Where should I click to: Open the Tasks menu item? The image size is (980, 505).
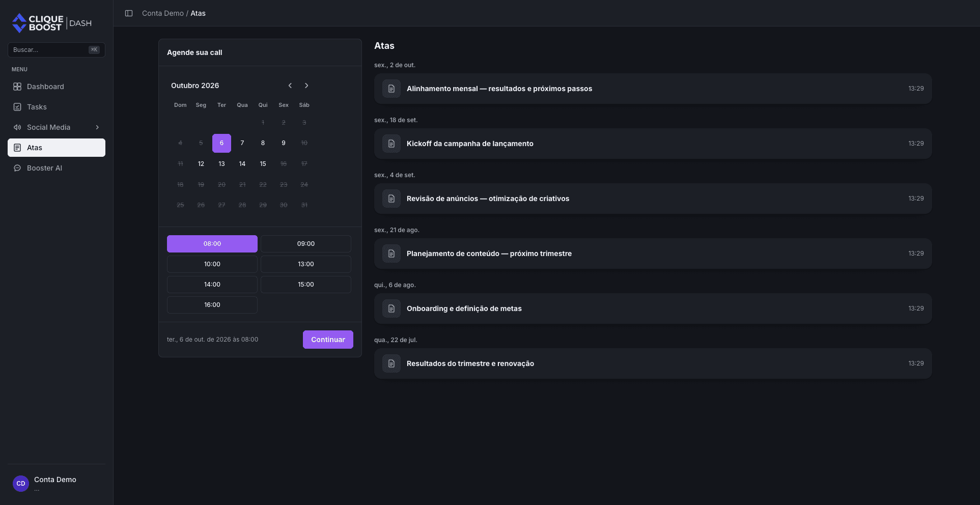click(x=57, y=107)
